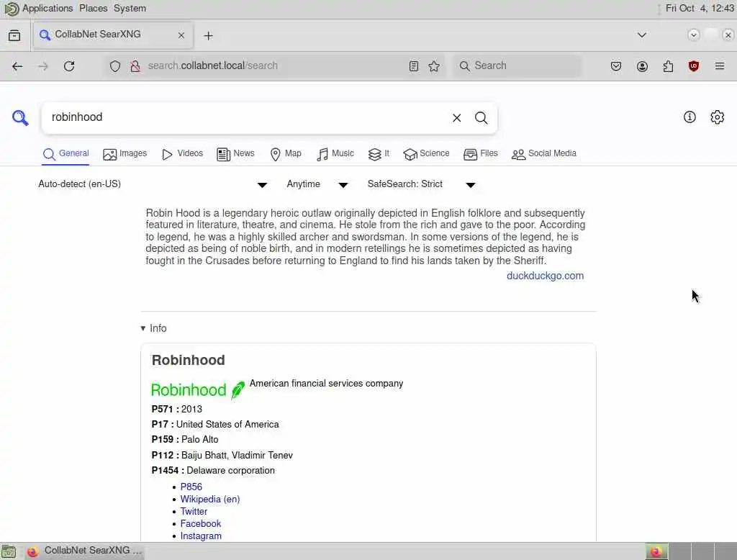Viewport: 737px width, 560px height.
Task: Close the CollabNet SearXNG tab
Action: pos(181,35)
